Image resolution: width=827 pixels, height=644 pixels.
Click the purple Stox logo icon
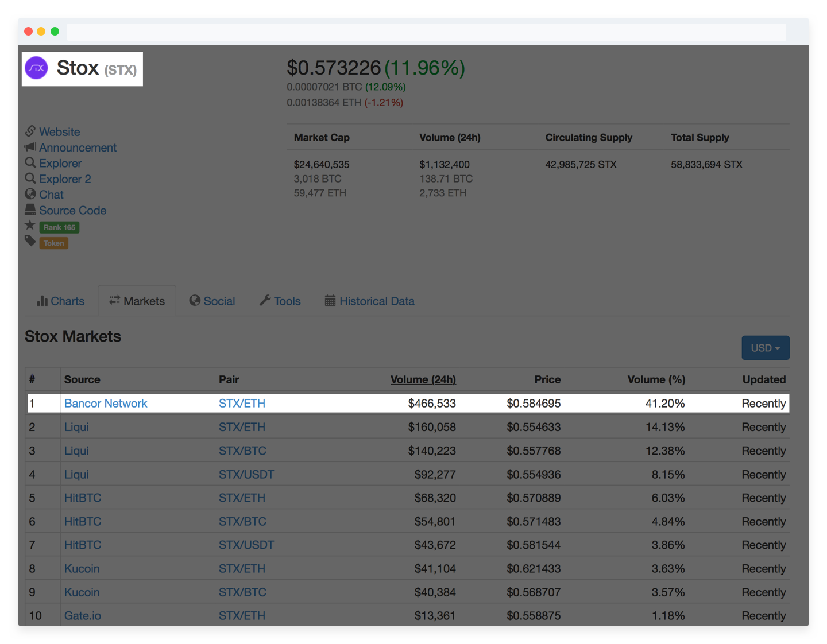(x=37, y=68)
